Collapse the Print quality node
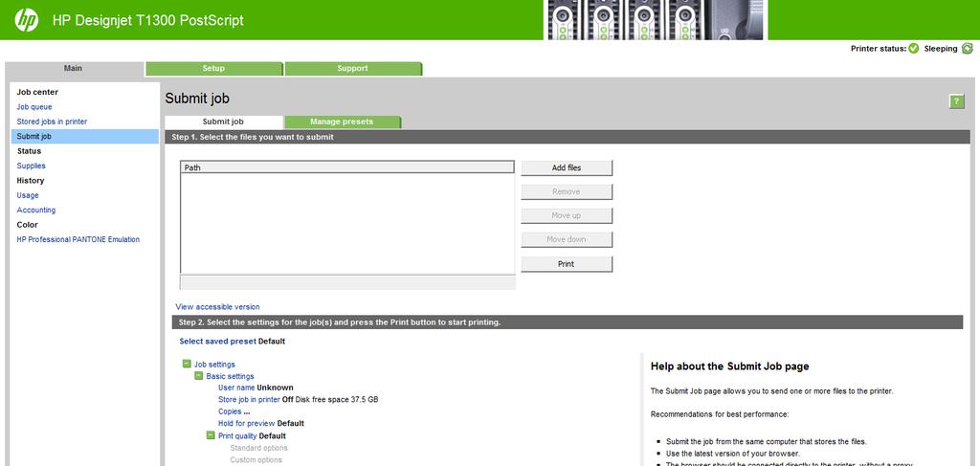Viewport: 980px width, 466px height. pyautogui.click(x=211, y=435)
